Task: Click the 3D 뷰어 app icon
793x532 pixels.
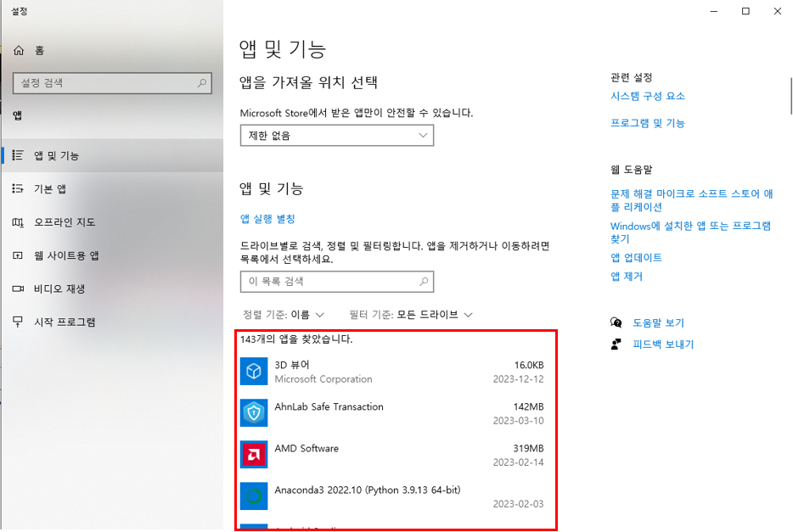Action: 254,372
